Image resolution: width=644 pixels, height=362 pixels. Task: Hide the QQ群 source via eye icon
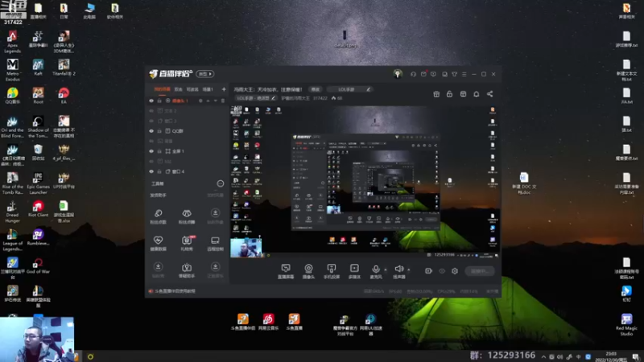151,131
